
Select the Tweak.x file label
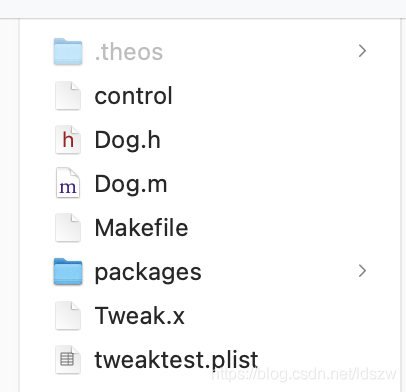(x=140, y=316)
